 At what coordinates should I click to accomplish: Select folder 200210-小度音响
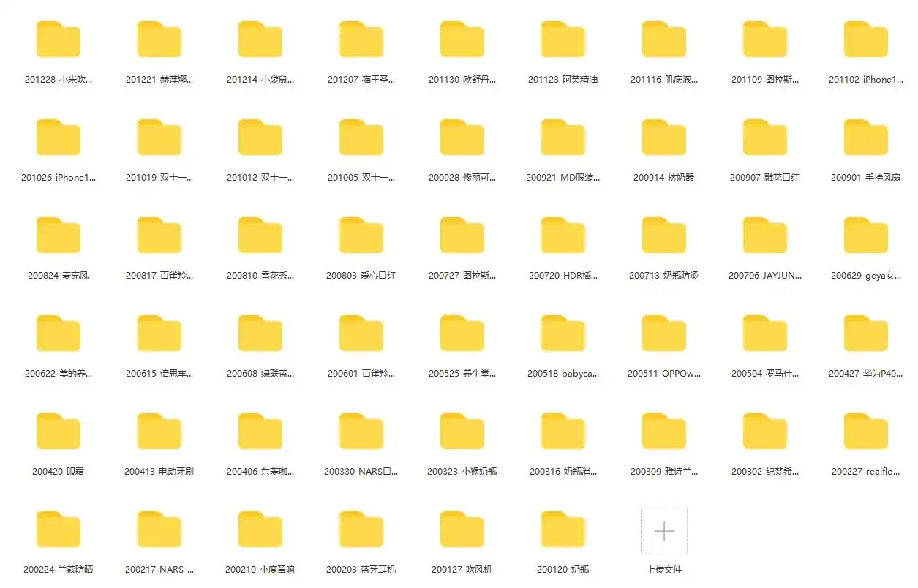coord(260,529)
